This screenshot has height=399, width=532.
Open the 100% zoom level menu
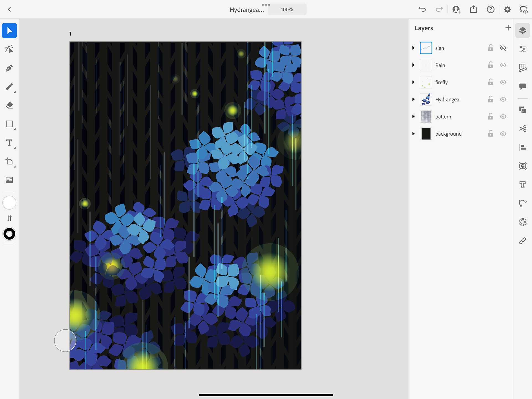[x=287, y=10]
